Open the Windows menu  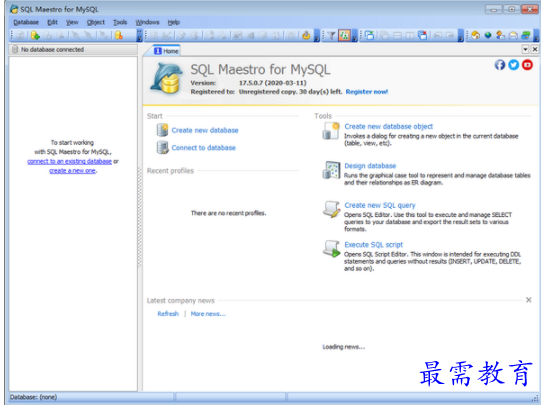tap(147, 22)
